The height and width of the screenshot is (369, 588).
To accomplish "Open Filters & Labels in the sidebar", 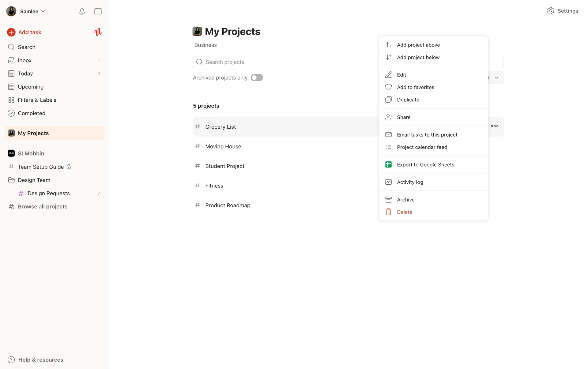I will point(37,100).
